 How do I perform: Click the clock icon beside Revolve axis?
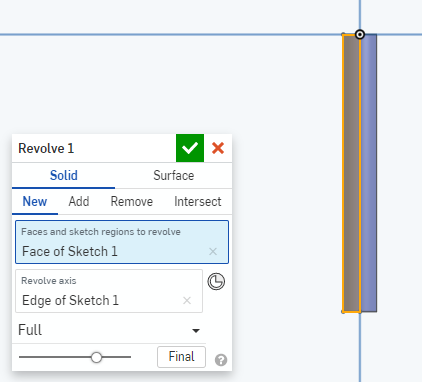tap(216, 282)
